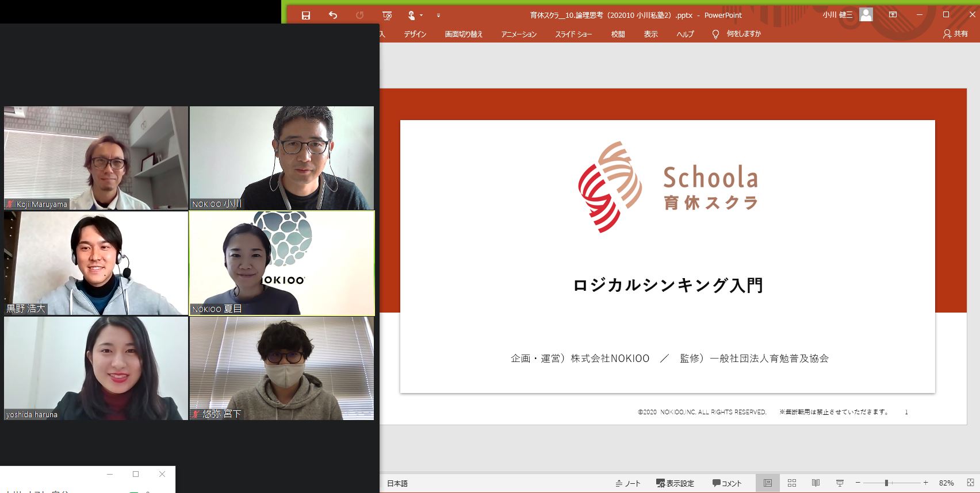Viewport: 980px width, 493px height.
Task: Toggle the ノート notes pane
Action: (628, 483)
